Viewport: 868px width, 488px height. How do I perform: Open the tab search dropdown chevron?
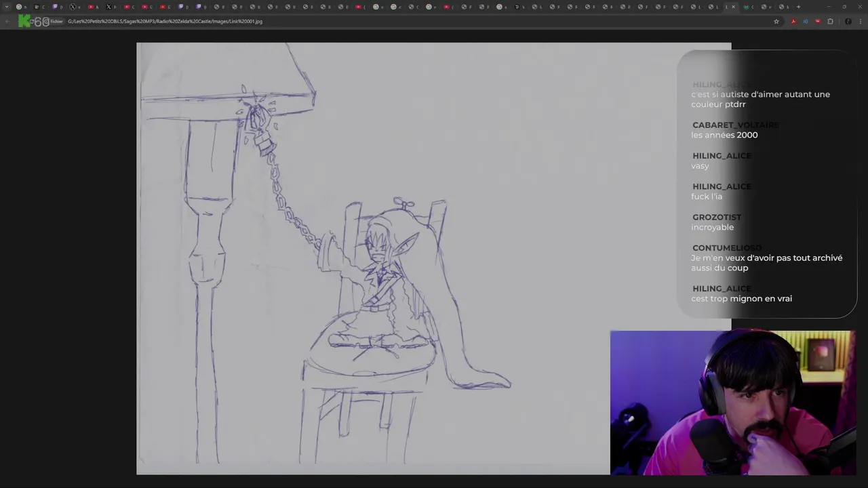tap(6, 7)
